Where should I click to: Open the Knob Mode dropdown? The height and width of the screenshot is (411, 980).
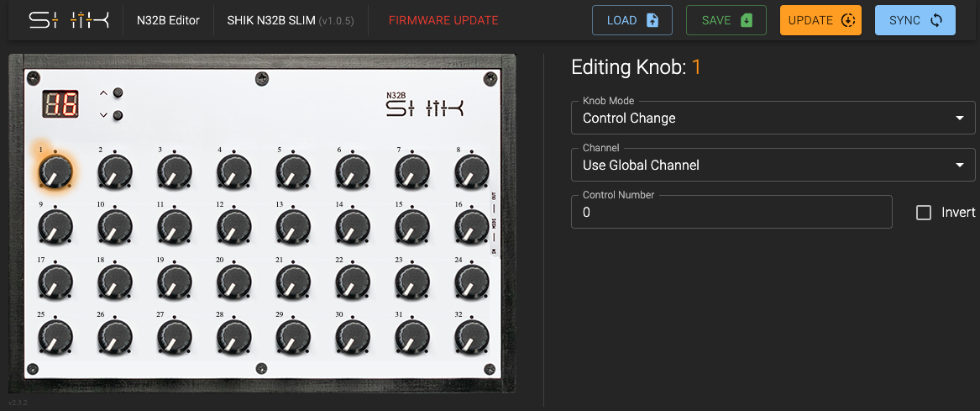[x=773, y=118]
